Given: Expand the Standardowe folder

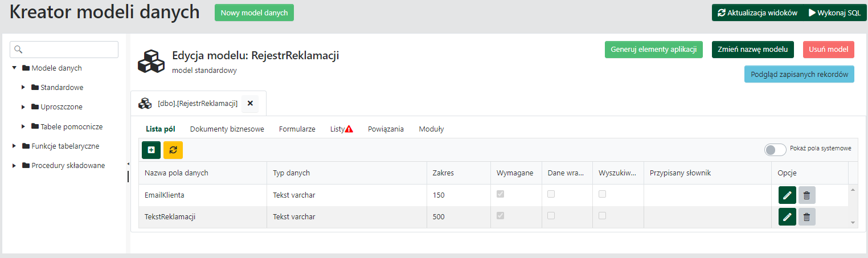Looking at the screenshot, I should point(23,88).
